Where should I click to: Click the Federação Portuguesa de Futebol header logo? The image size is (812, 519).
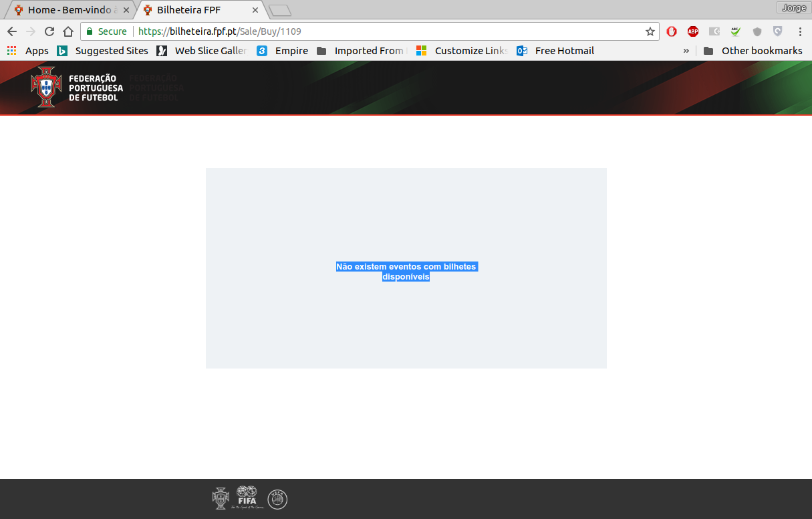77,88
